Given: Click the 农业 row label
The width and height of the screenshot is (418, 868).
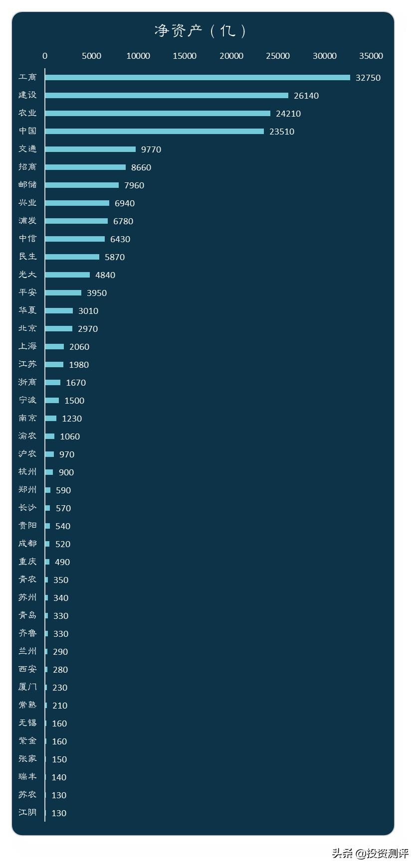Looking at the screenshot, I should click(27, 114).
